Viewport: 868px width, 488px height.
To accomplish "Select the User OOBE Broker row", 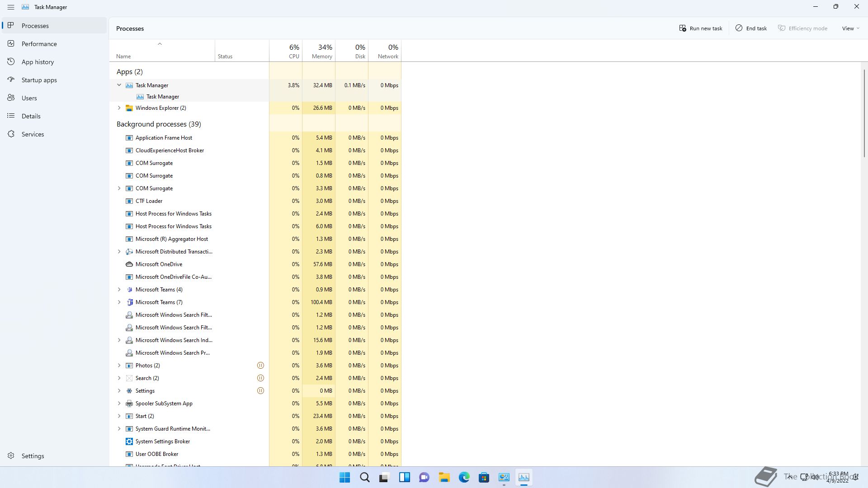I will point(255,454).
